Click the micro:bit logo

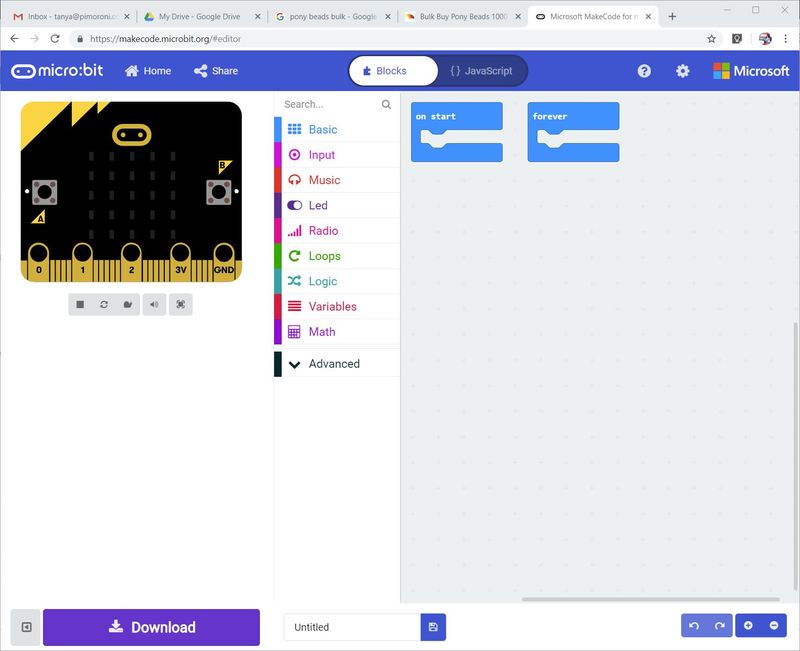tap(57, 70)
